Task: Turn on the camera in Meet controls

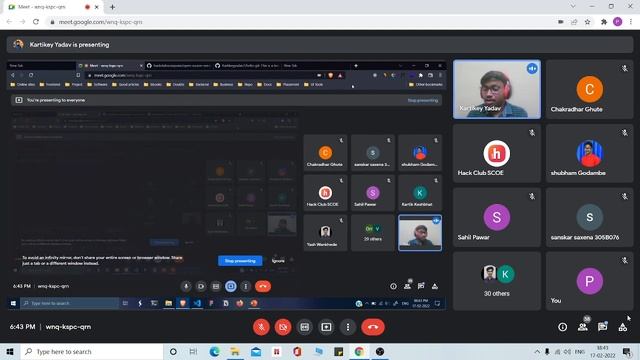Action: tap(283, 327)
